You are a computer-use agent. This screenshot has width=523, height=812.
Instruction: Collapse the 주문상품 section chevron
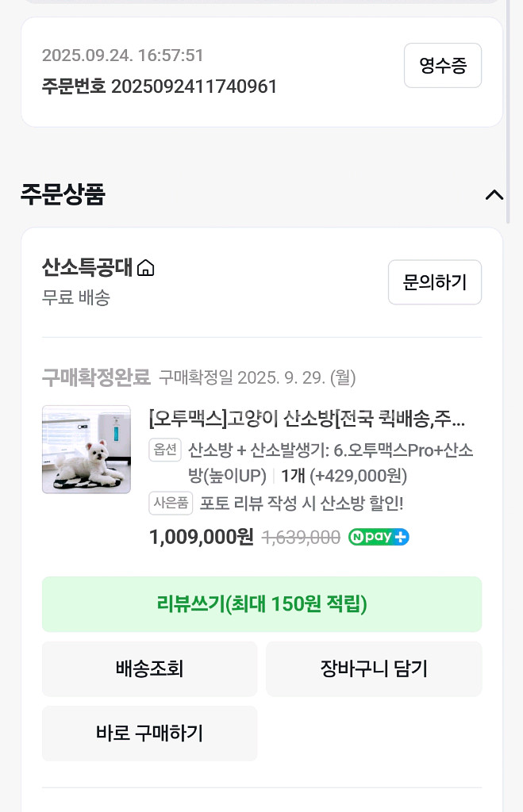494,195
